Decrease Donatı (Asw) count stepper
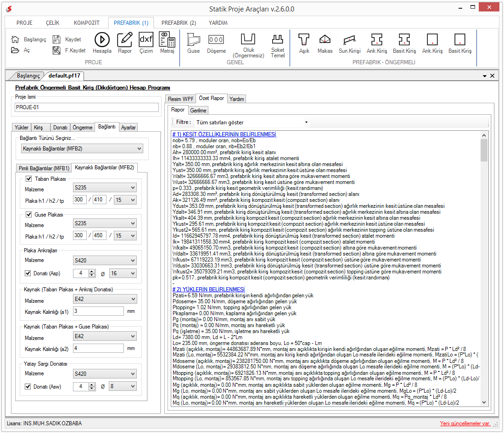Image resolution: width=504 pixels, height=434 pixels. 92,389
